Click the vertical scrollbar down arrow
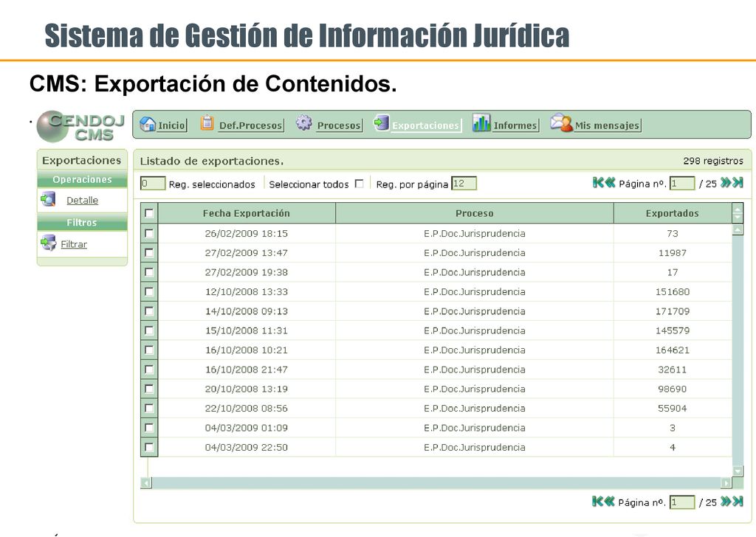 (x=738, y=471)
